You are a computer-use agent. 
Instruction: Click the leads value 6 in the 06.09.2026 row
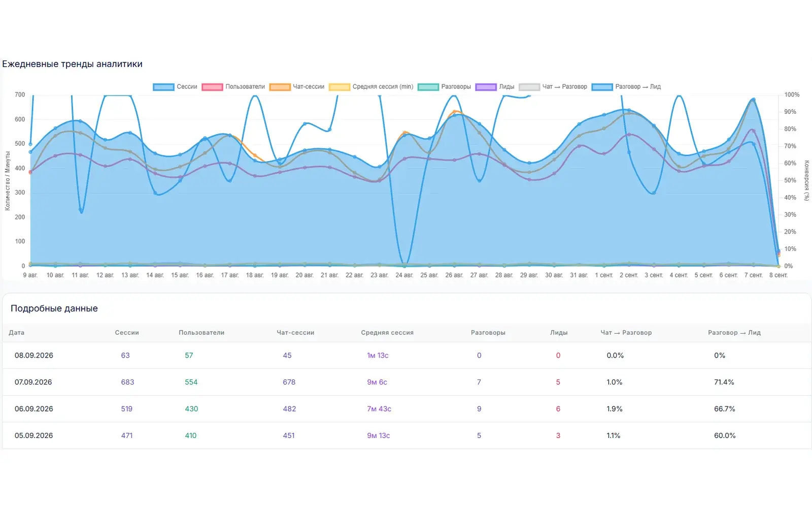click(558, 409)
